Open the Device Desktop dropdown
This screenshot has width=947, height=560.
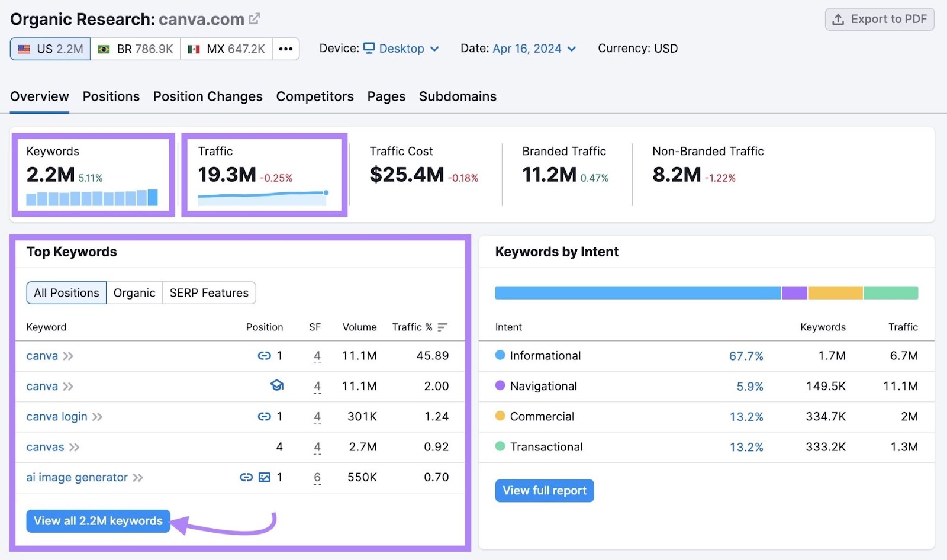tap(402, 49)
